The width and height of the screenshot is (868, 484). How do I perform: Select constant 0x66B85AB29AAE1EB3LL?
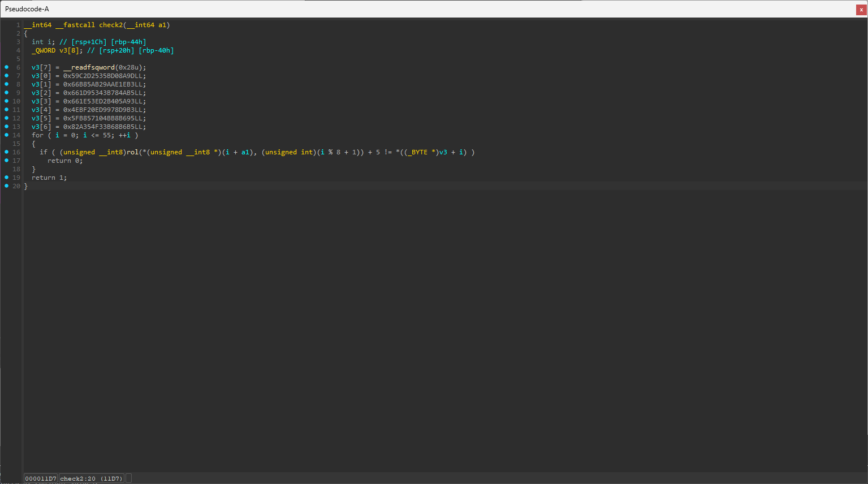pos(103,84)
